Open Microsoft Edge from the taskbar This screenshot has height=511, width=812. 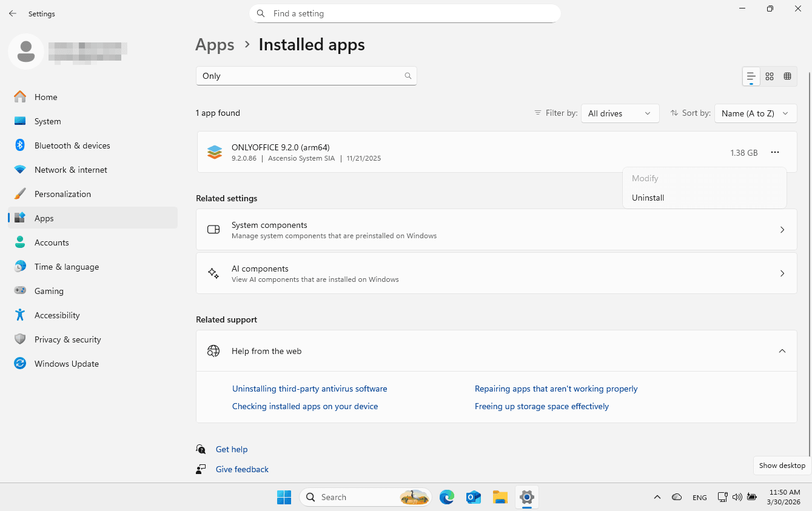point(447,497)
